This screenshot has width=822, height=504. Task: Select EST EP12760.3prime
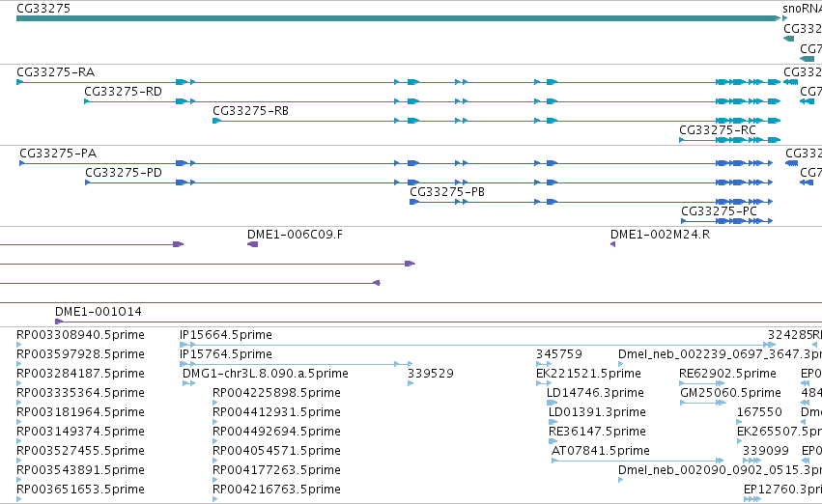click(782, 490)
